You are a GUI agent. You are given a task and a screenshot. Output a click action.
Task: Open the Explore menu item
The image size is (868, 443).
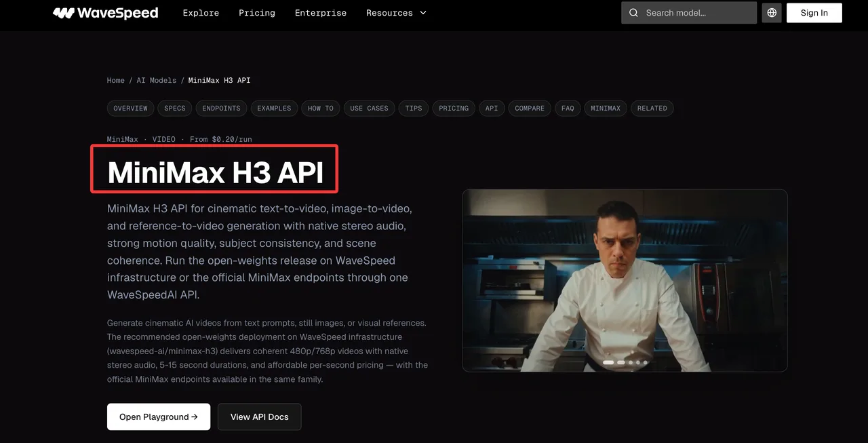201,13
